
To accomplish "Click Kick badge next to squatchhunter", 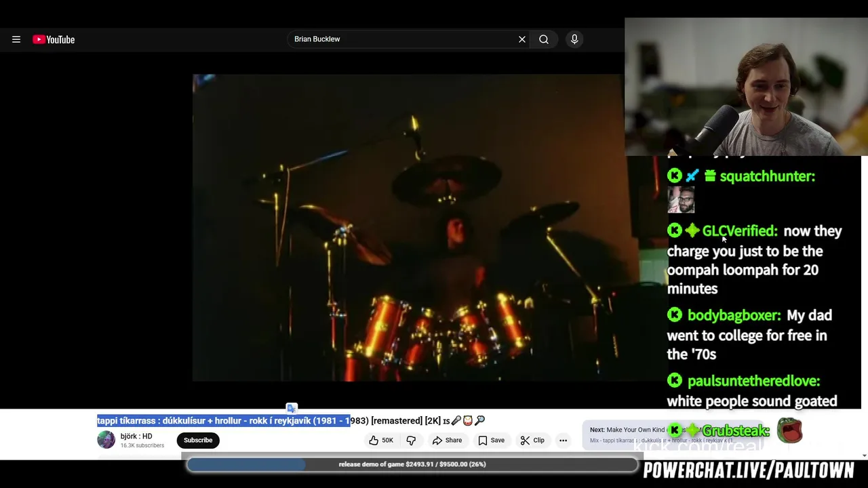I will pos(674,176).
